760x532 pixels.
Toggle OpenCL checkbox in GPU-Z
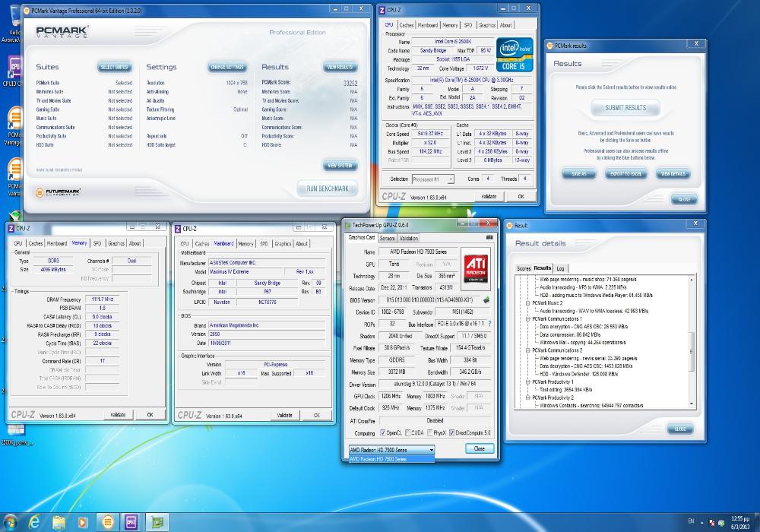(x=383, y=432)
